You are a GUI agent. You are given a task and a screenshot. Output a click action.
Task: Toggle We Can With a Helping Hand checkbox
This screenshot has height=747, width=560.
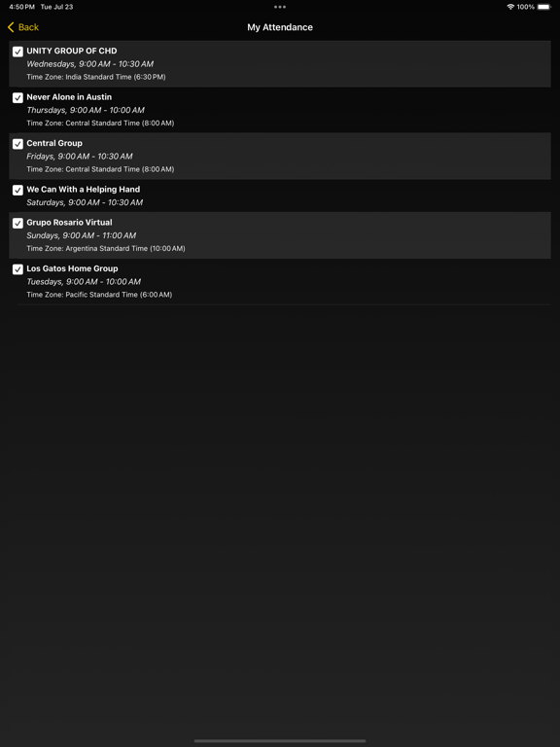17,190
